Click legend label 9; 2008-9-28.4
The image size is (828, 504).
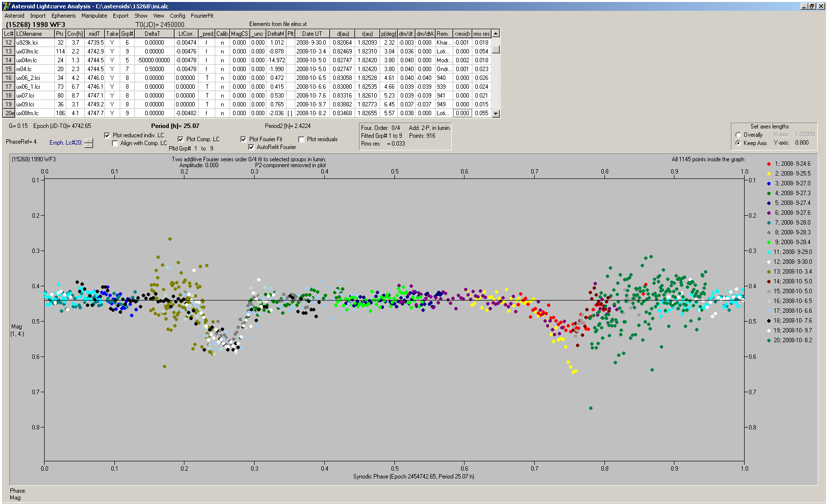coord(793,242)
